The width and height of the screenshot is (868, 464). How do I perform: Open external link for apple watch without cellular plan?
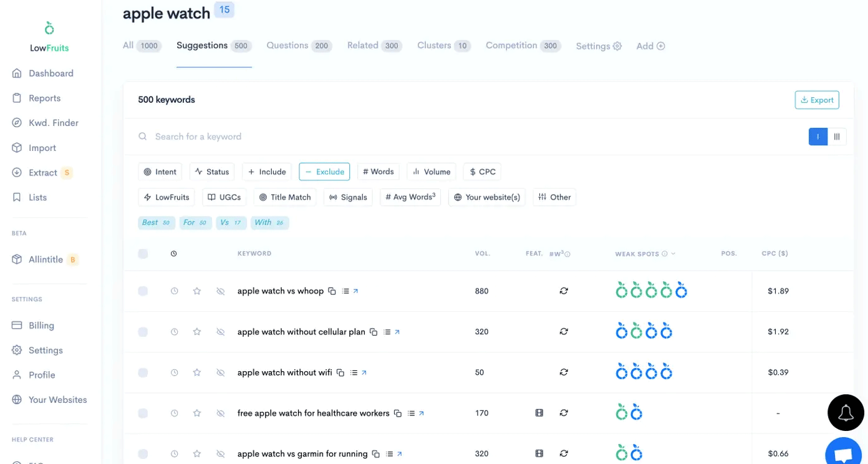coord(397,332)
